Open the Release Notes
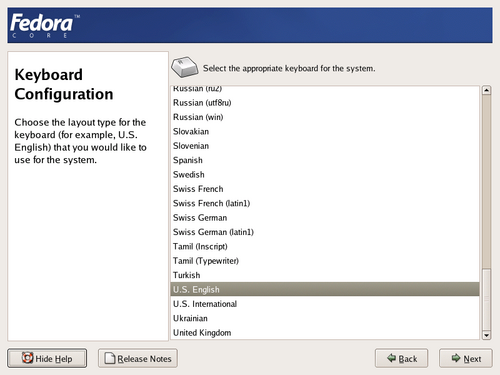The height and width of the screenshot is (375, 500). pyautogui.click(x=138, y=358)
